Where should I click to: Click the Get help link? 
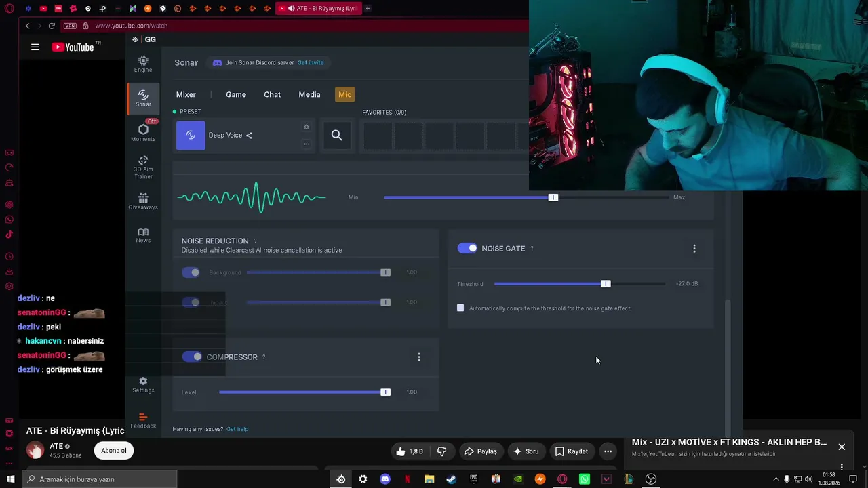click(237, 429)
